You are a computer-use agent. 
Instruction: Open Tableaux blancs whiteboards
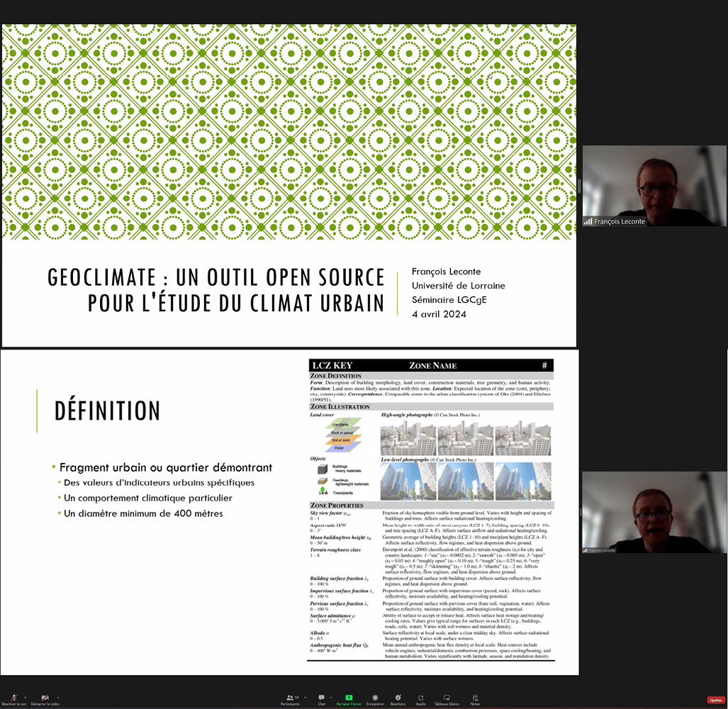[447, 700]
